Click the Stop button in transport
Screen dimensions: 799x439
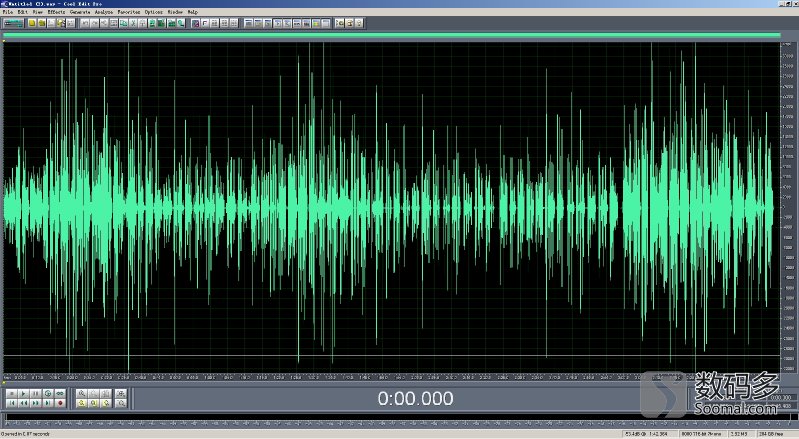pos(10,393)
